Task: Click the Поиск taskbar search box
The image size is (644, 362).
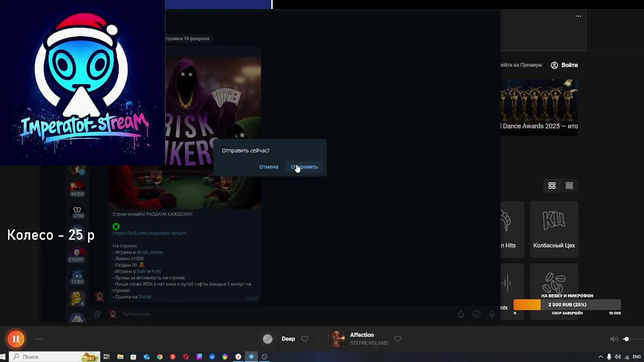Action: tap(54, 356)
